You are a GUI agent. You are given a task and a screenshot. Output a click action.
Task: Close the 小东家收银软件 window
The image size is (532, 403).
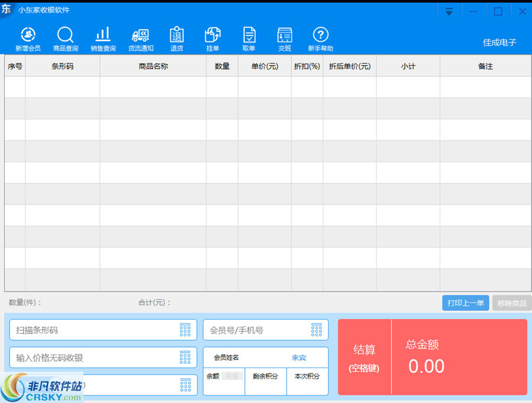[x=522, y=12]
